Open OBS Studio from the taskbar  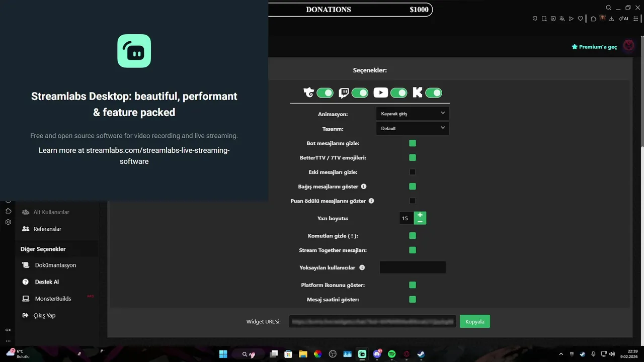coord(333,354)
